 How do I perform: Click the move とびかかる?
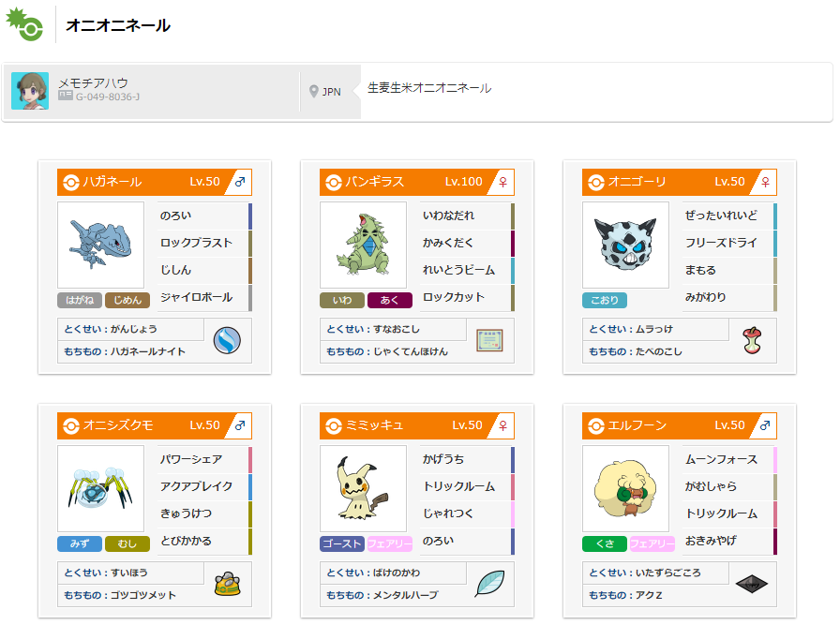click(x=186, y=541)
